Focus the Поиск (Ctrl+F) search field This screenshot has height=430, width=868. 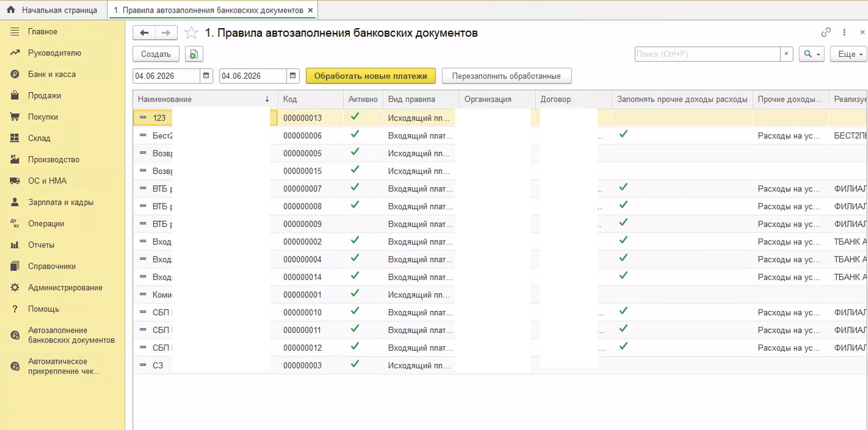(707, 54)
